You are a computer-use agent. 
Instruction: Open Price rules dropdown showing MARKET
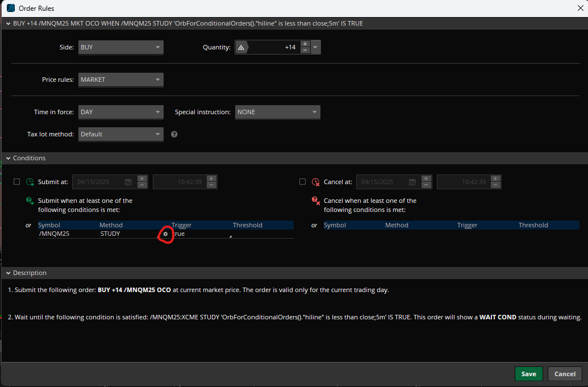tap(120, 80)
